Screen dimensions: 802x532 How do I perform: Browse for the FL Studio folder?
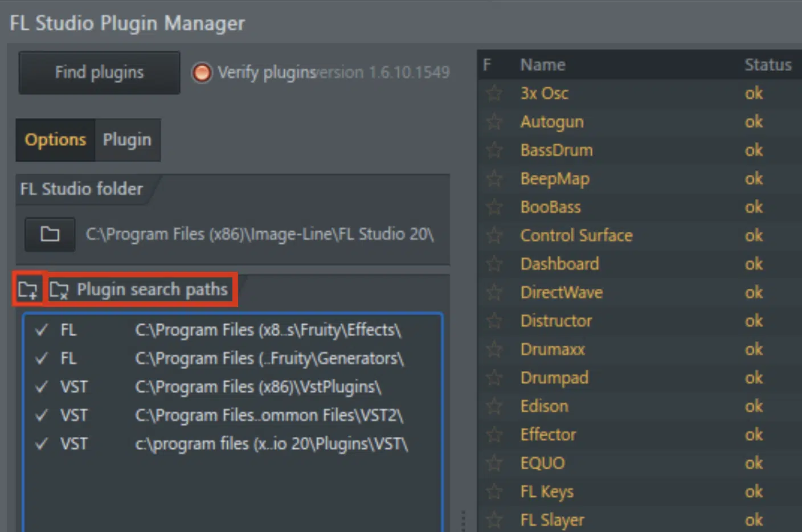pyautogui.click(x=50, y=234)
